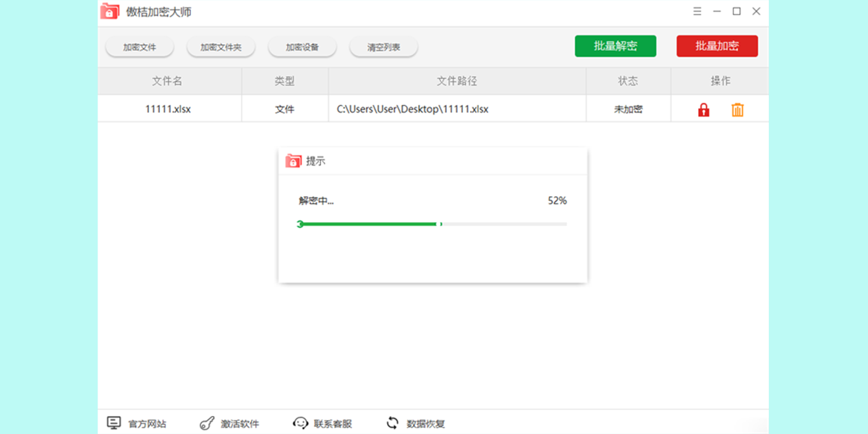
Task: Start 批量加密 batch encryption
Action: (717, 46)
